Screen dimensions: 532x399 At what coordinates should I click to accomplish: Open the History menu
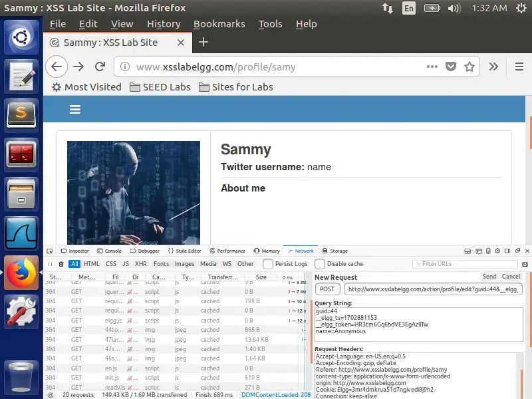(x=164, y=24)
